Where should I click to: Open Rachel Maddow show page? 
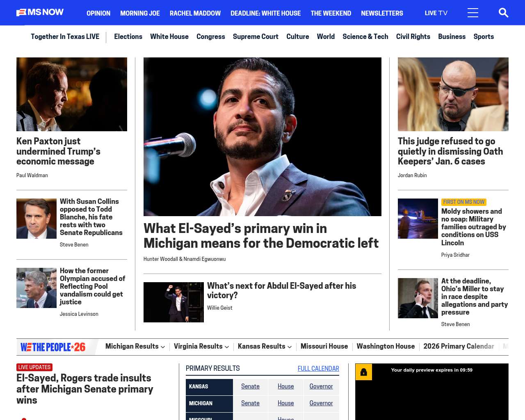point(195,13)
